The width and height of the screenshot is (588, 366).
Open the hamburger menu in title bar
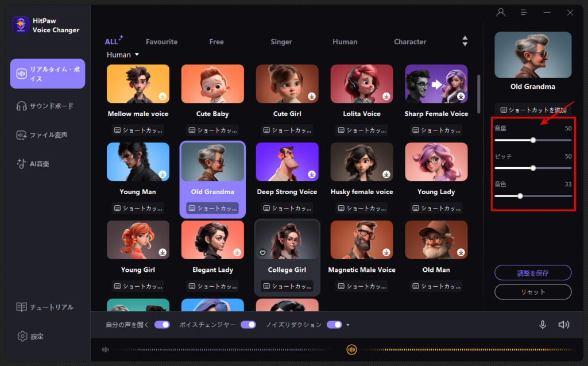524,12
